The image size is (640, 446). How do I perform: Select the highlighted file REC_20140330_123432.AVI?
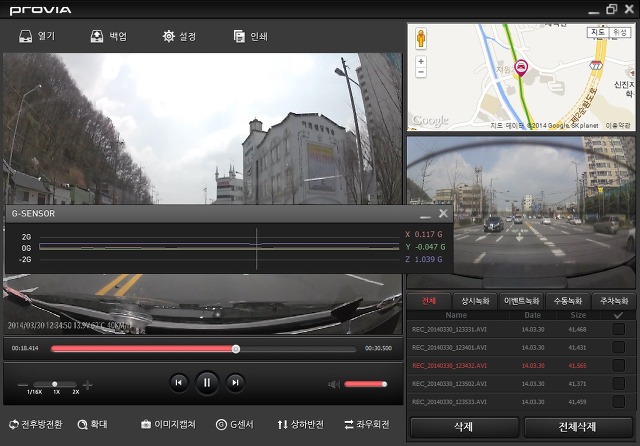(x=449, y=366)
